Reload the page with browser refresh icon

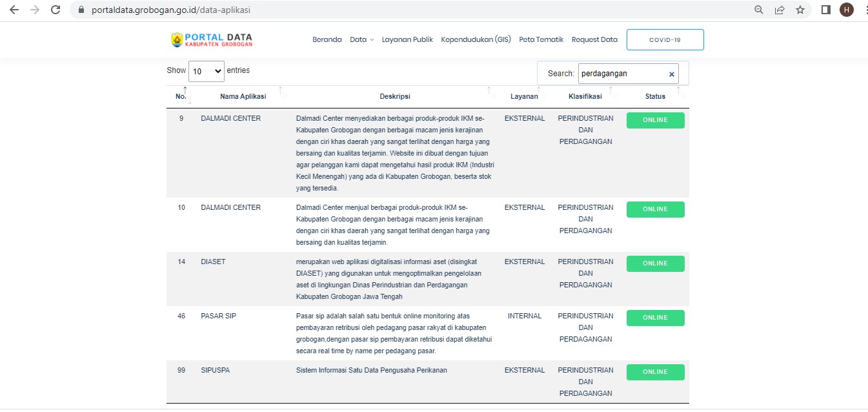(x=56, y=10)
